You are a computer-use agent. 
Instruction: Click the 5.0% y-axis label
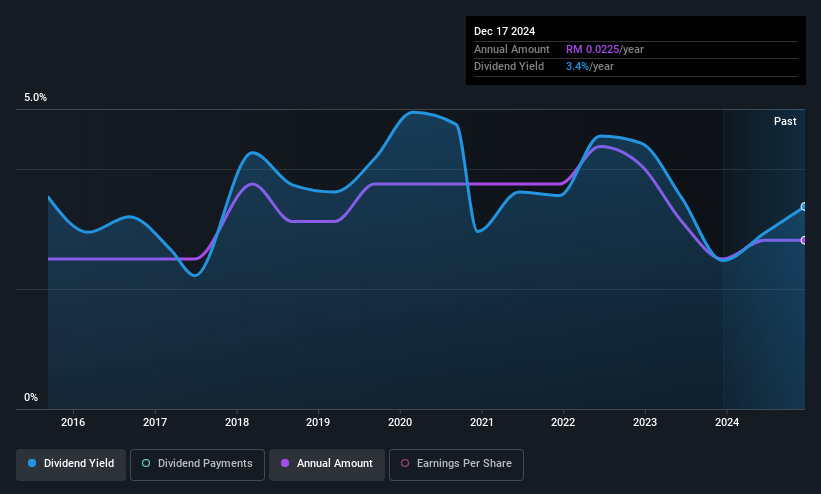pyautogui.click(x=35, y=97)
